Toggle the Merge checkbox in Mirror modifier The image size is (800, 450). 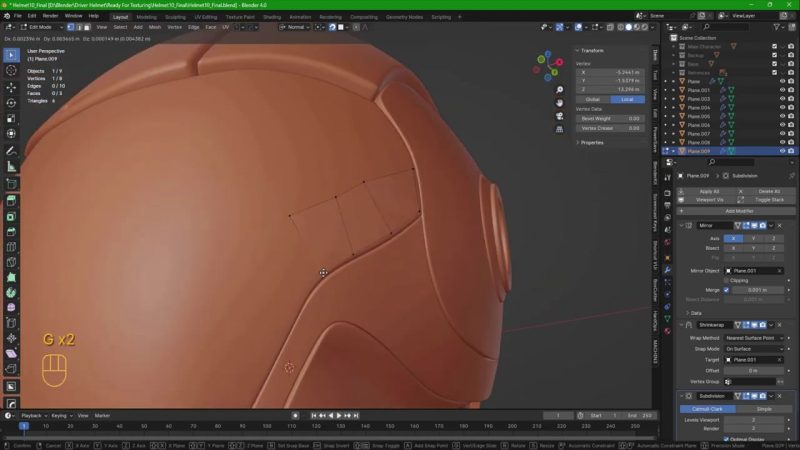tap(727, 290)
